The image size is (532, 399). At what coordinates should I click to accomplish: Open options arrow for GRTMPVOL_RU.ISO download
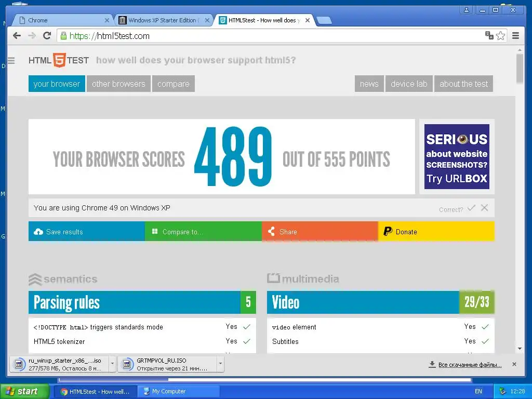point(220,364)
